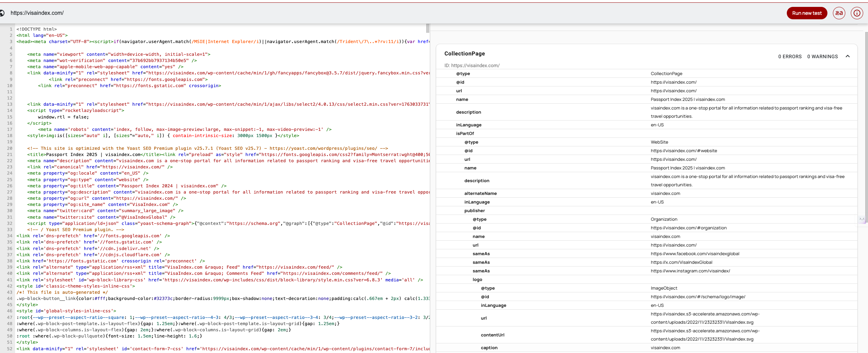Expand the isPartOf WebSite node
This screenshot has height=353, width=868.
click(464, 133)
